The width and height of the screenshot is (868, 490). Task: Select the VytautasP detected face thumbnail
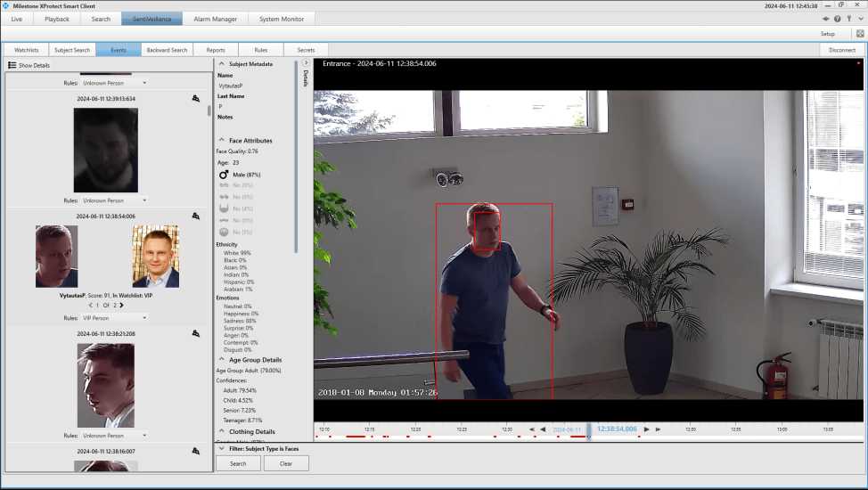(56, 257)
